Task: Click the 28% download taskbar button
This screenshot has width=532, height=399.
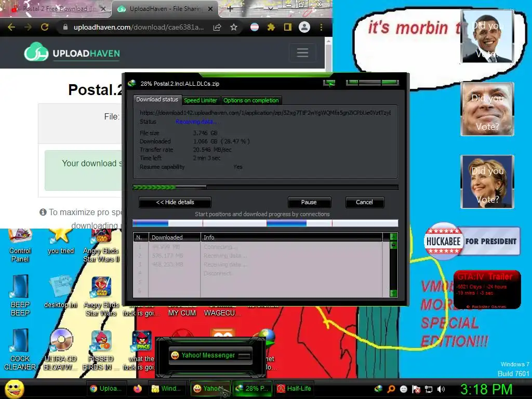Action: (x=252, y=389)
